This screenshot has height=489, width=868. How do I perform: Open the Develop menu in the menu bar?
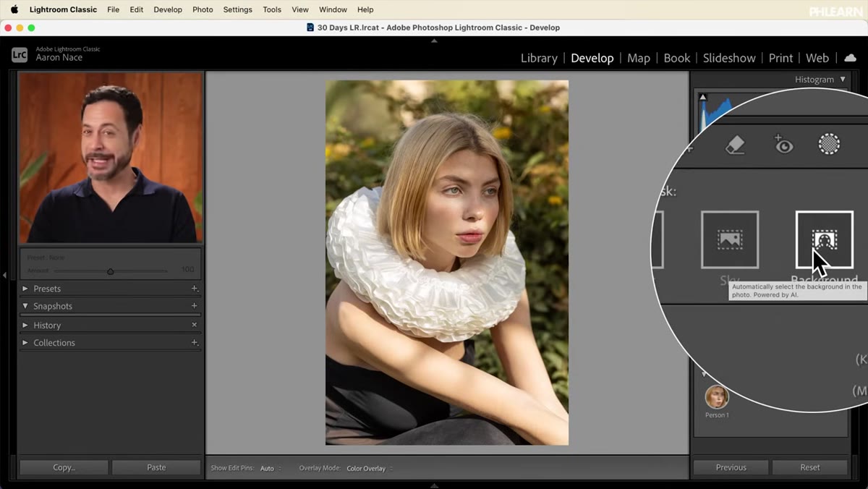168,9
